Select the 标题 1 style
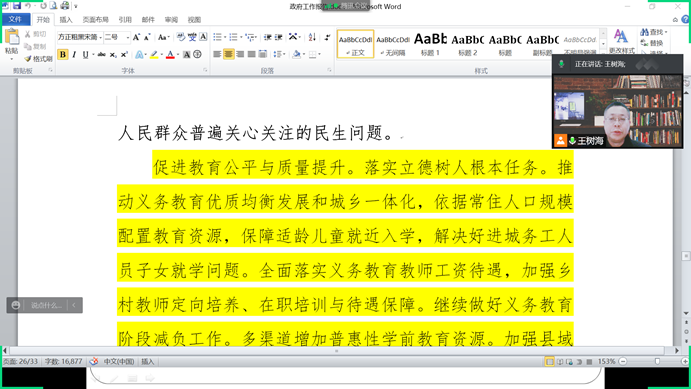The image size is (691, 389). tap(430, 44)
